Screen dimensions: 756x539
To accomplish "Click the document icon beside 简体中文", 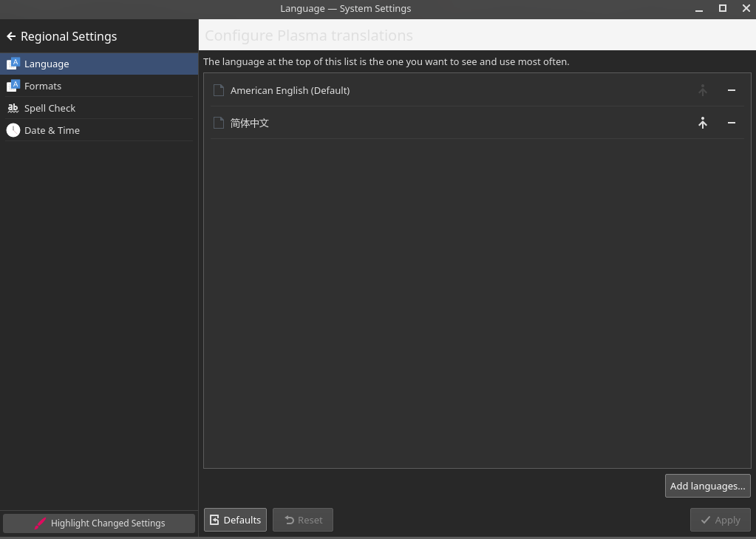I will [x=219, y=123].
